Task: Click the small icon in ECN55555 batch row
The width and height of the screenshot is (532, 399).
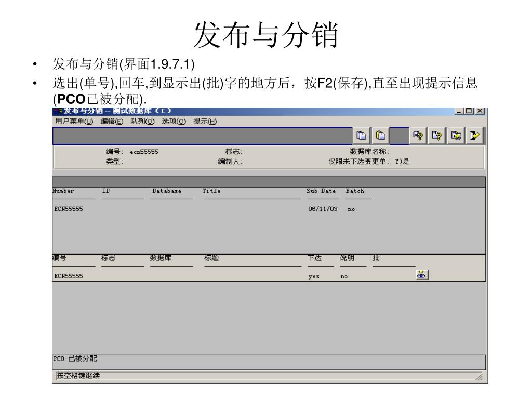Action: [x=422, y=275]
